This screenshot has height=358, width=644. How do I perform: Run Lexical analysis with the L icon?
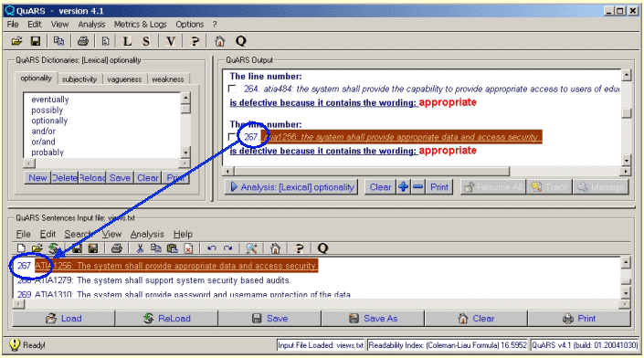pyautogui.click(x=127, y=41)
